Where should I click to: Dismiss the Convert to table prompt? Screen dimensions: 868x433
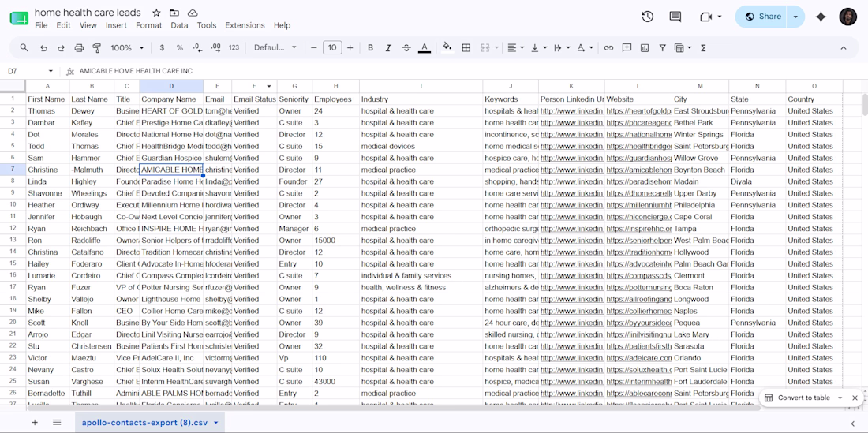(x=855, y=398)
